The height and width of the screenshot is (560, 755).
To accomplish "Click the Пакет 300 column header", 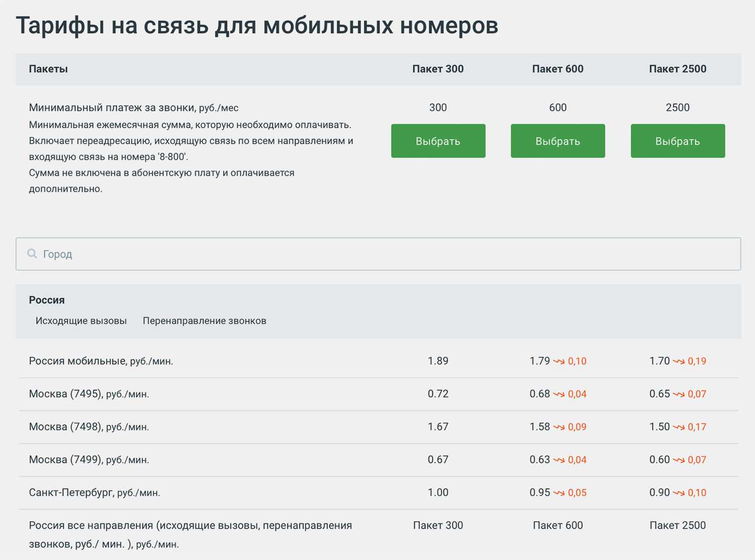I will [438, 69].
